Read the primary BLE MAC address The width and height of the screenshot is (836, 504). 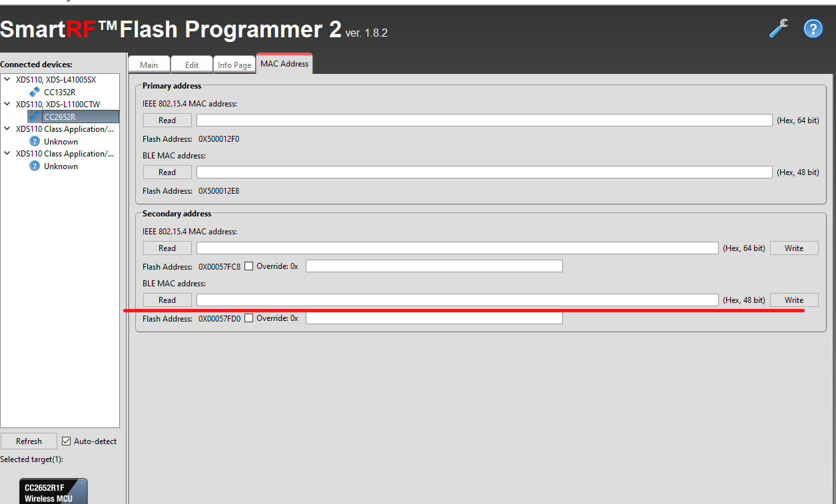tap(167, 172)
